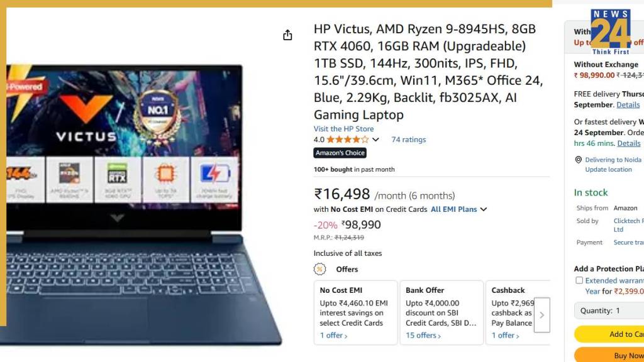This screenshot has height=362, width=644.
Task: Visit the HP Store link
Action: [x=344, y=129]
